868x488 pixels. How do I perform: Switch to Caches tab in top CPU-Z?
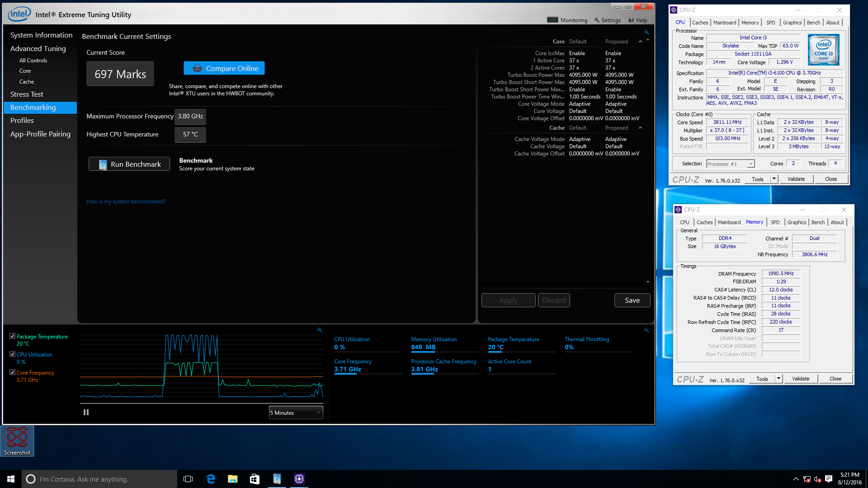coord(700,23)
